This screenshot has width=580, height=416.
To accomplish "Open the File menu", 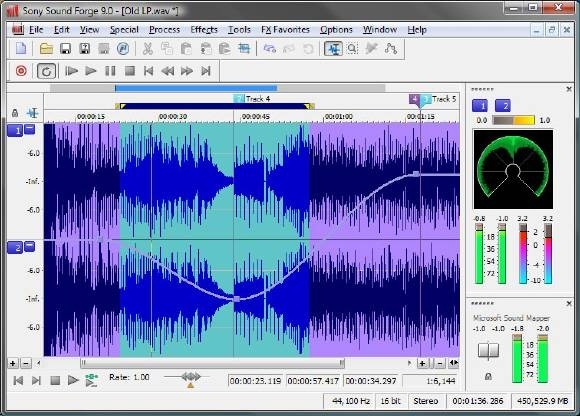I will pyautogui.click(x=36, y=30).
